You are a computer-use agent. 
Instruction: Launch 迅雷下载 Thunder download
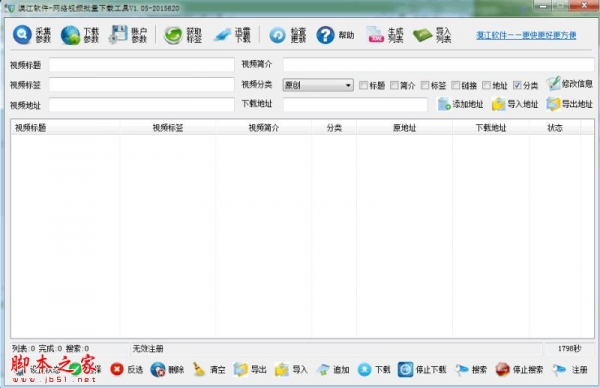point(232,35)
